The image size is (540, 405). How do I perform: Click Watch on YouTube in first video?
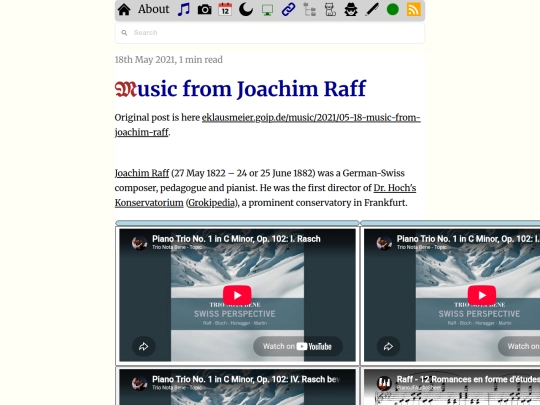pos(298,346)
